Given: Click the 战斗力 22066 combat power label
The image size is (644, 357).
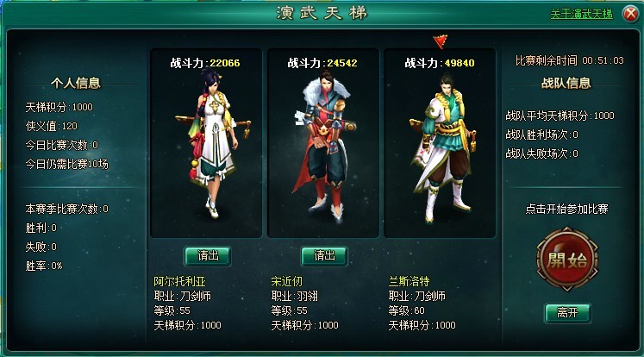Looking at the screenshot, I should pyautogui.click(x=205, y=63).
